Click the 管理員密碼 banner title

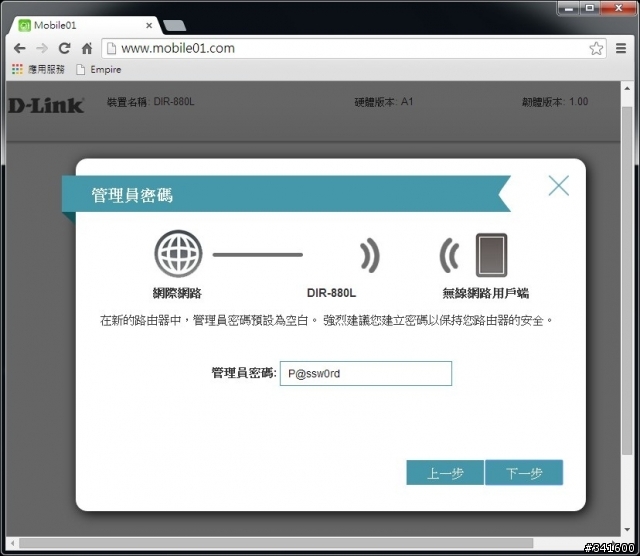pos(132,195)
